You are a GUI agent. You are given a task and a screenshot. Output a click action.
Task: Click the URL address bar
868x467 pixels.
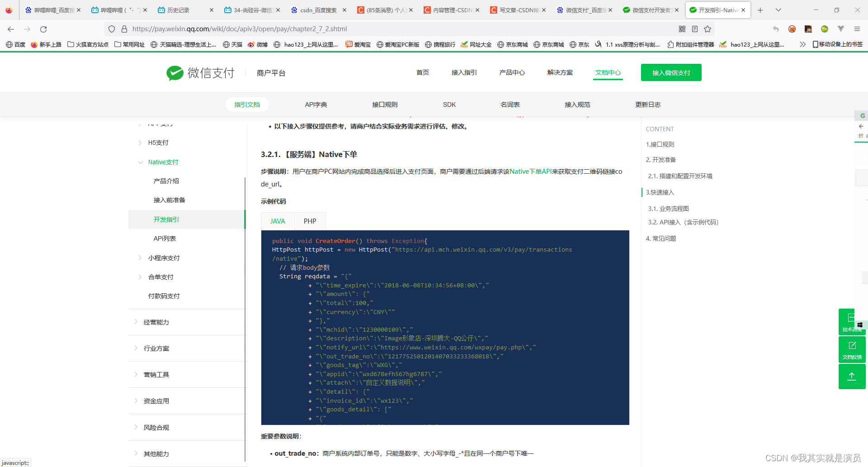coord(398,29)
